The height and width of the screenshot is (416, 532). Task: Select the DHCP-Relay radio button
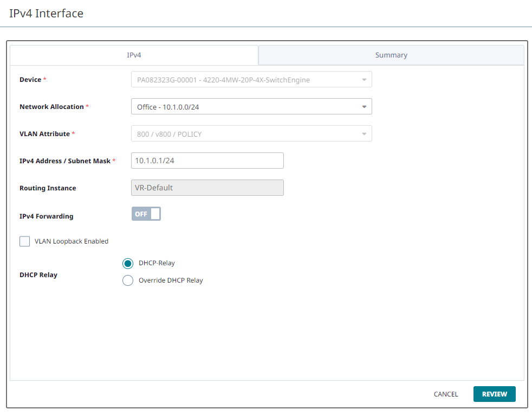tap(128, 263)
